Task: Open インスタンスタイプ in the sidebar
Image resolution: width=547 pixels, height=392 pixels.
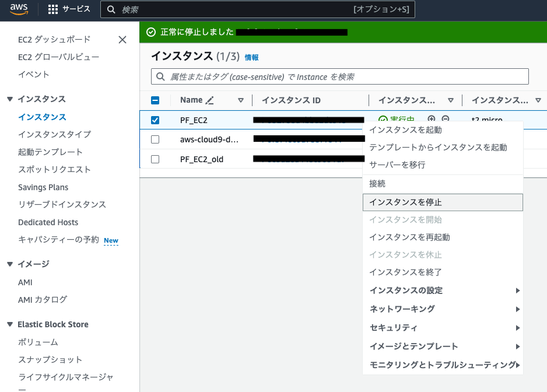Action: (x=55, y=135)
